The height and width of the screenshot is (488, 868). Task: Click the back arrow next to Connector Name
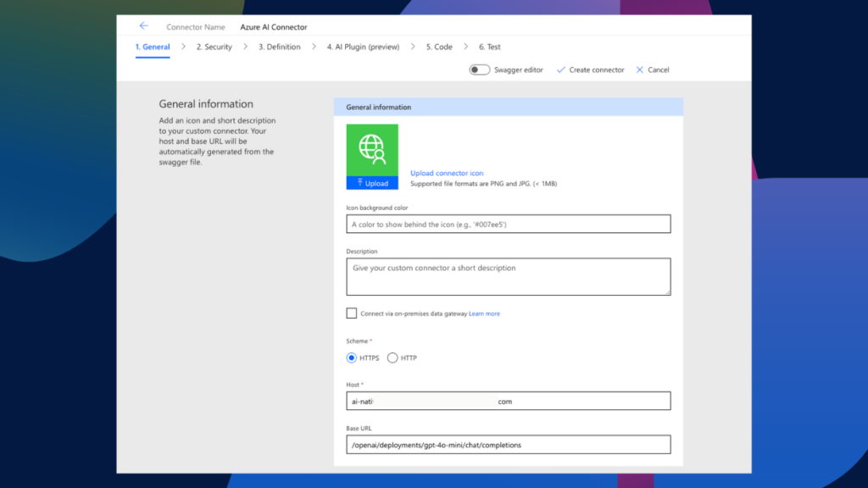click(x=142, y=26)
